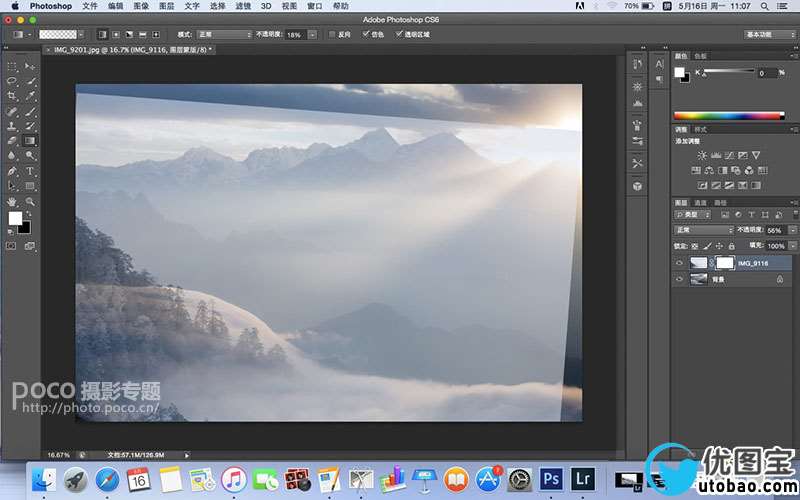Screen dimensions: 800x500
Task: Select the Healing Brush tool
Action: point(12,111)
